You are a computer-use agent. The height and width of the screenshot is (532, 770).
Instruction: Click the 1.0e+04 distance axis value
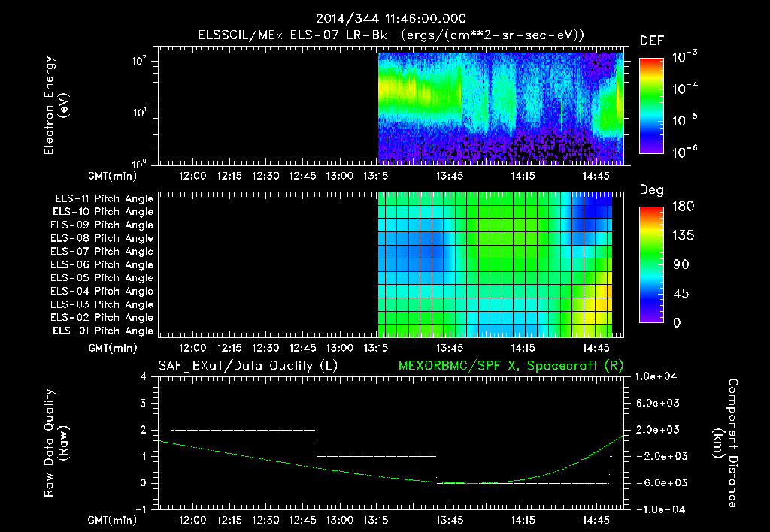pyautogui.click(x=656, y=376)
